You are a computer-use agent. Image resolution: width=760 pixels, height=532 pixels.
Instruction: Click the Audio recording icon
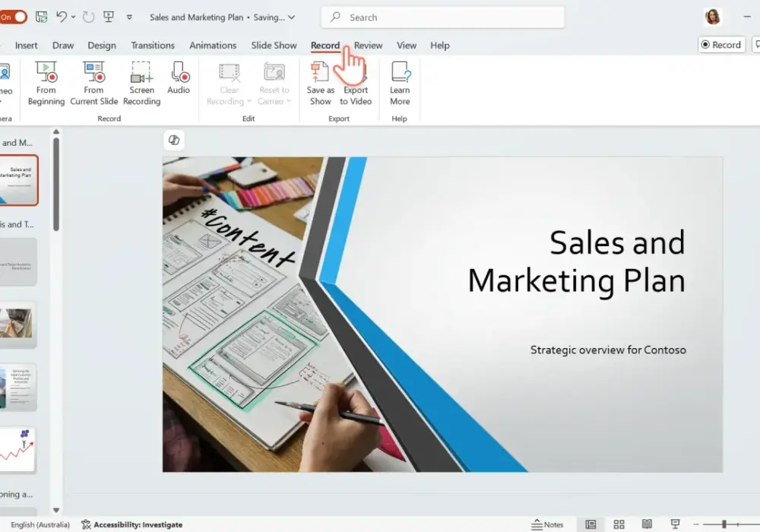[179, 78]
